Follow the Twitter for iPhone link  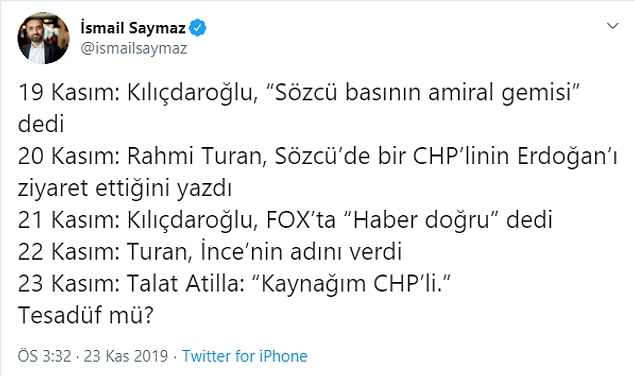click(x=245, y=356)
